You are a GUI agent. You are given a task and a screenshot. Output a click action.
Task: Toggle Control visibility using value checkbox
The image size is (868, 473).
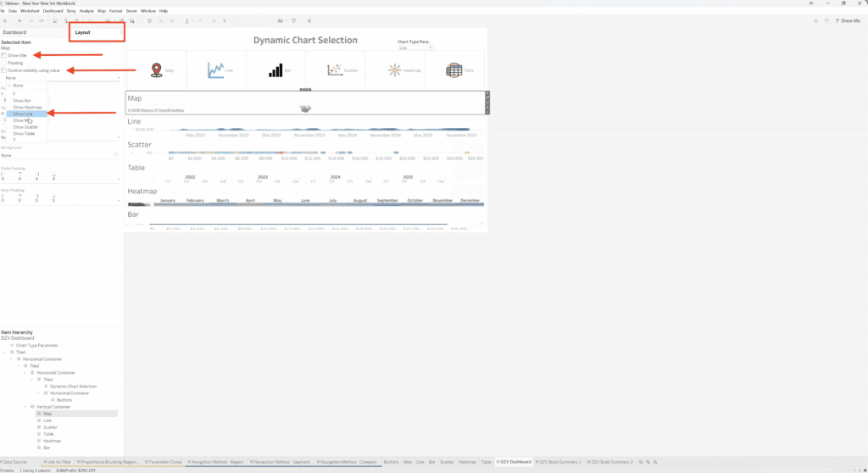pyautogui.click(x=4, y=70)
